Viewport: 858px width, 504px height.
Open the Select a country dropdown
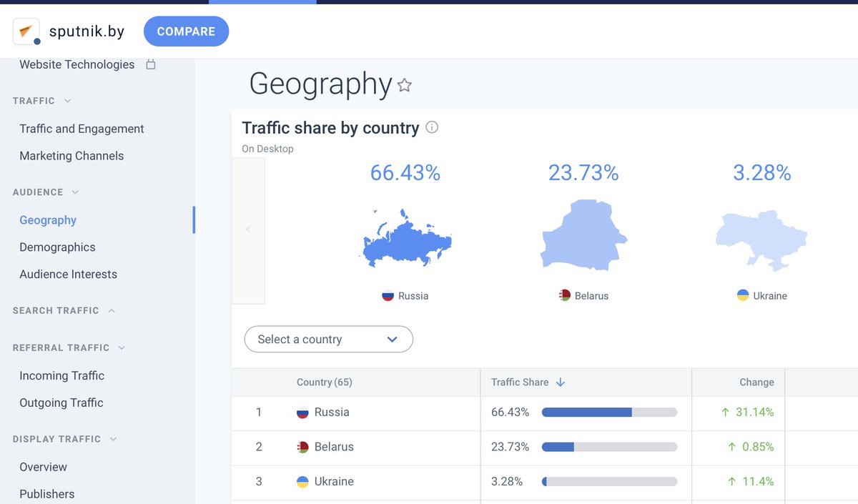coord(329,340)
